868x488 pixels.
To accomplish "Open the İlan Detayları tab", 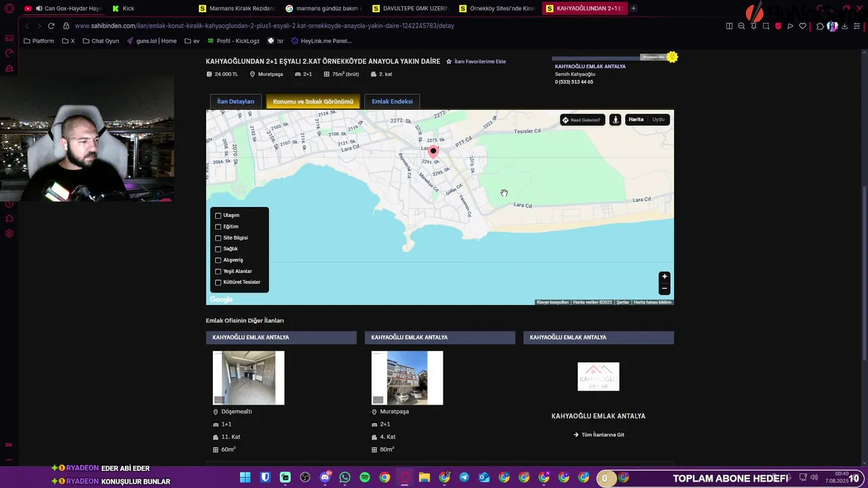I will [x=235, y=102].
